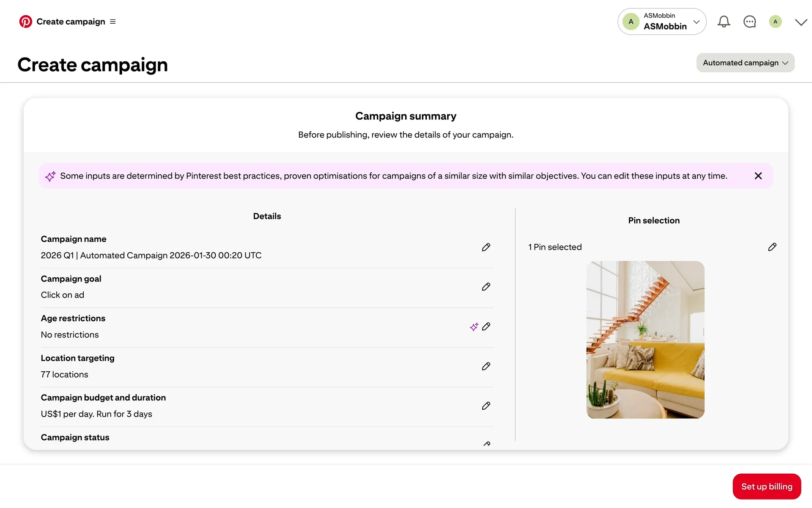Edit the Campaign name field
The height and width of the screenshot is (508, 812).
(486, 247)
